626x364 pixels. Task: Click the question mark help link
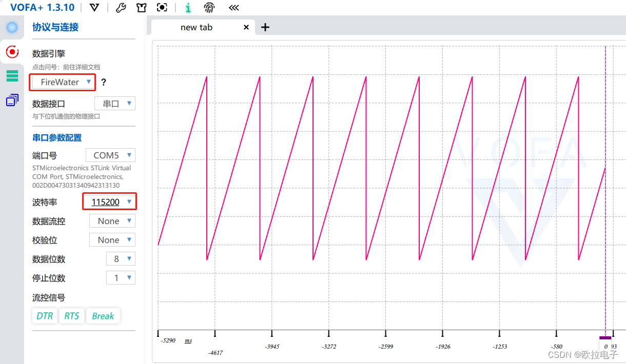pyautogui.click(x=103, y=82)
